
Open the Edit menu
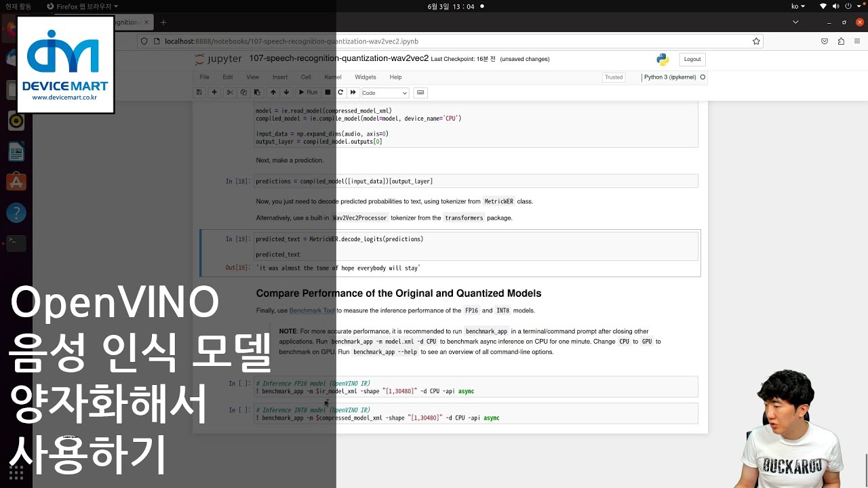click(x=228, y=77)
